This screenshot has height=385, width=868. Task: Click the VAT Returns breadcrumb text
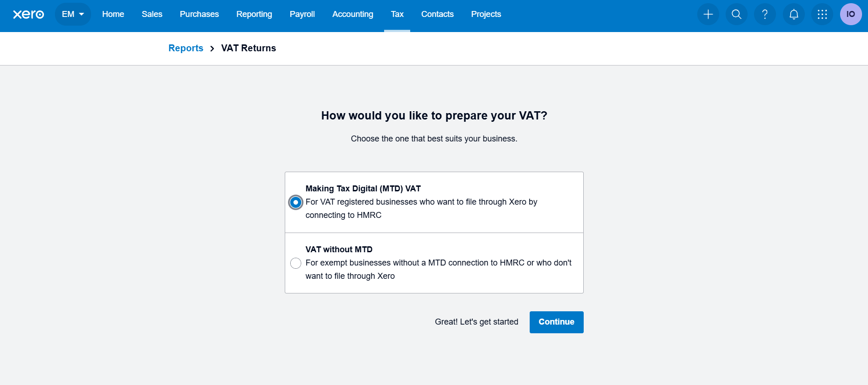(x=248, y=48)
